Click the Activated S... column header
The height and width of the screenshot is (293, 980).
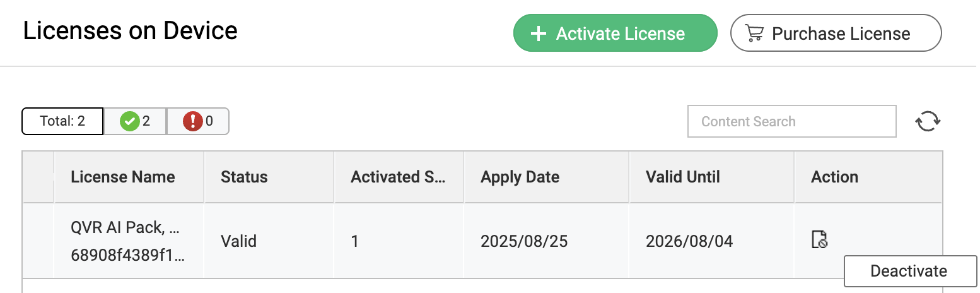[x=398, y=177]
